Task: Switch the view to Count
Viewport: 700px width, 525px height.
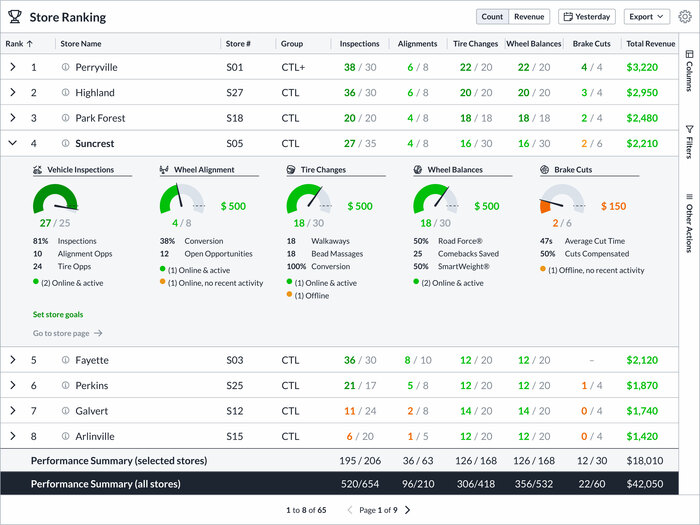Action: 492,17
